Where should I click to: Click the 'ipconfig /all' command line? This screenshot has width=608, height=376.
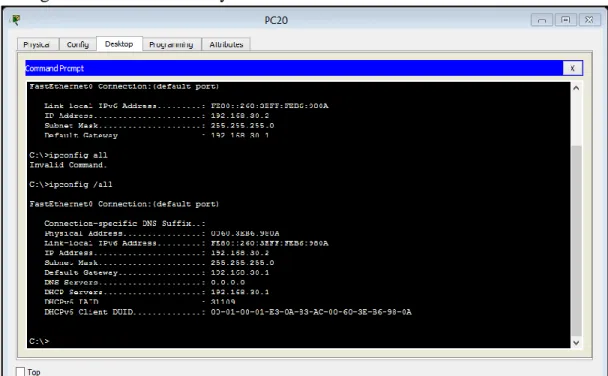coord(71,185)
